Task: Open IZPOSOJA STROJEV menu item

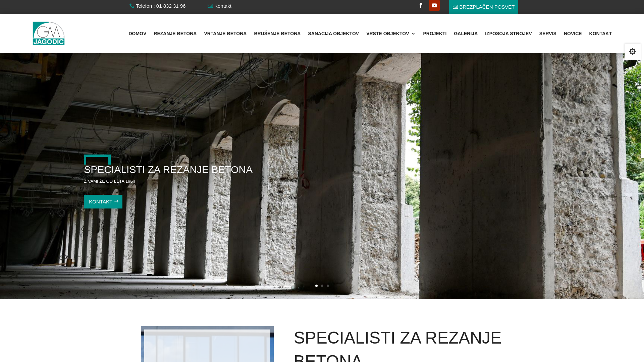Action: pyautogui.click(x=508, y=34)
